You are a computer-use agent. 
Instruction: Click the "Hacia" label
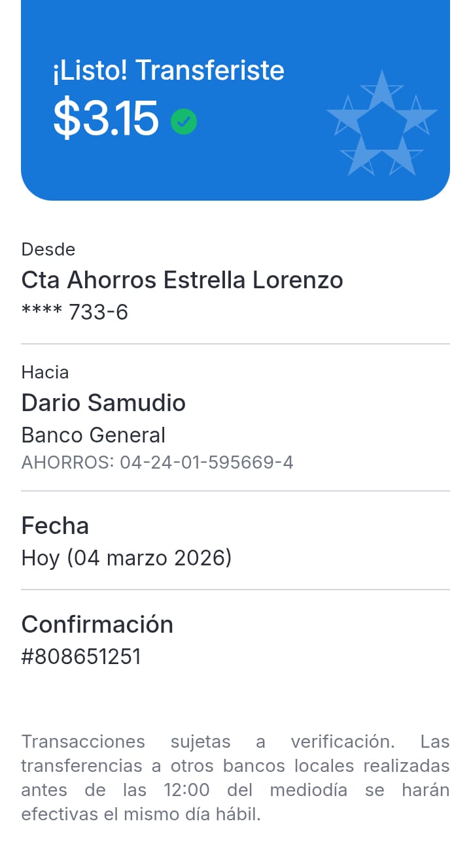[45, 372]
